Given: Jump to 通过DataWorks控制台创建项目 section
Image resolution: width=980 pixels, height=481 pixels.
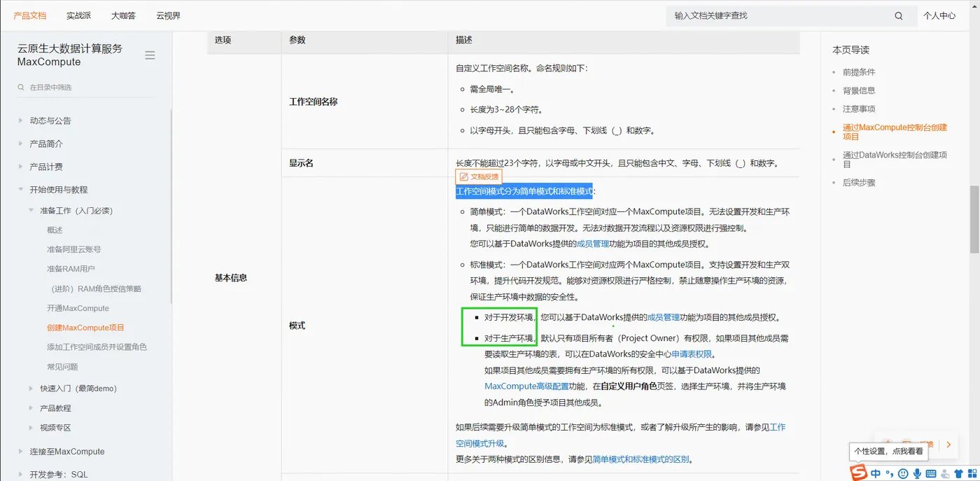Looking at the screenshot, I should tap(895, 160).
